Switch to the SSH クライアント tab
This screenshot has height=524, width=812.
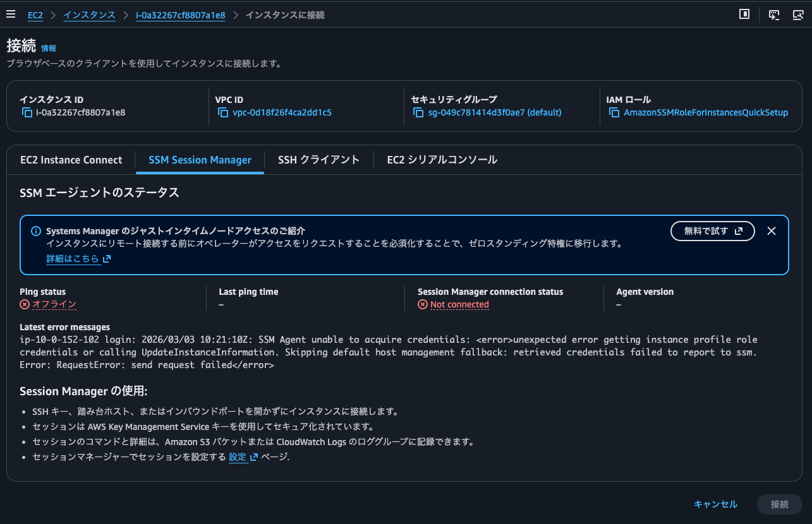pos(319,160)
